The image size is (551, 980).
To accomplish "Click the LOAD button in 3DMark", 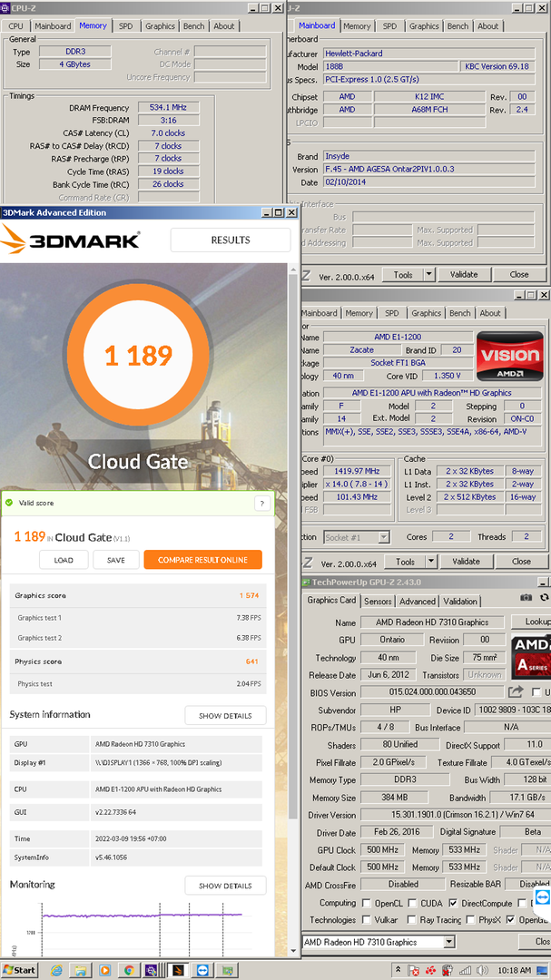I will (x=64, y=560).
